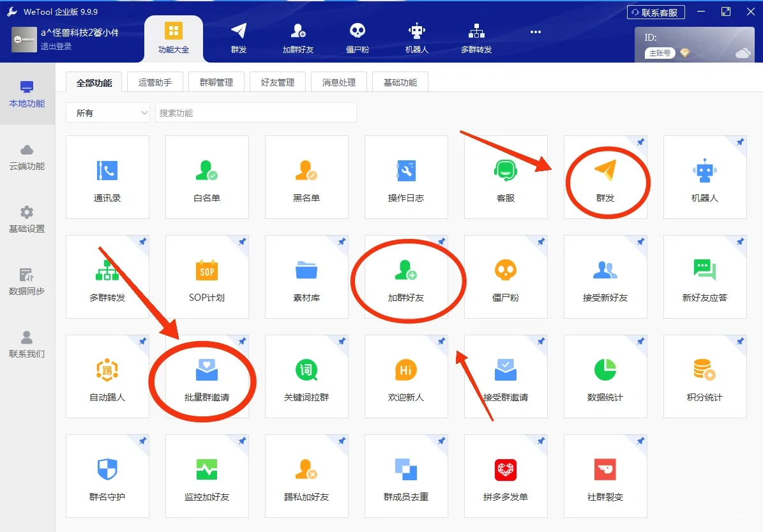Click the 联系客服 support button
The height and width of the screenshot is (532, 763).
[x=656, y=11]
